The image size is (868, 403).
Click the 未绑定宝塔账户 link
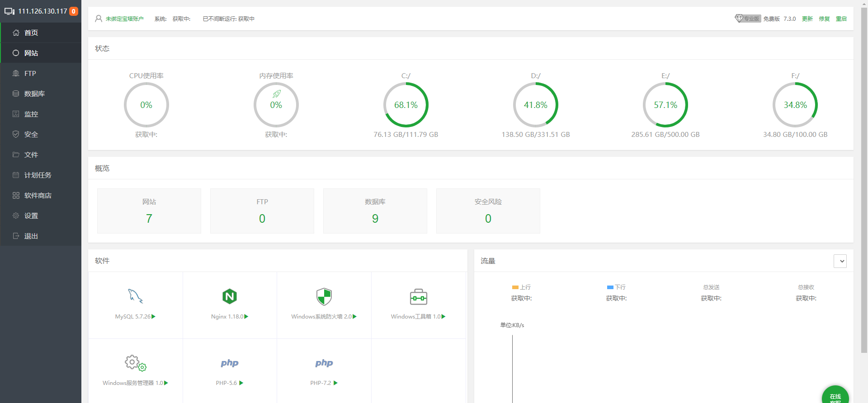(125, 19)
